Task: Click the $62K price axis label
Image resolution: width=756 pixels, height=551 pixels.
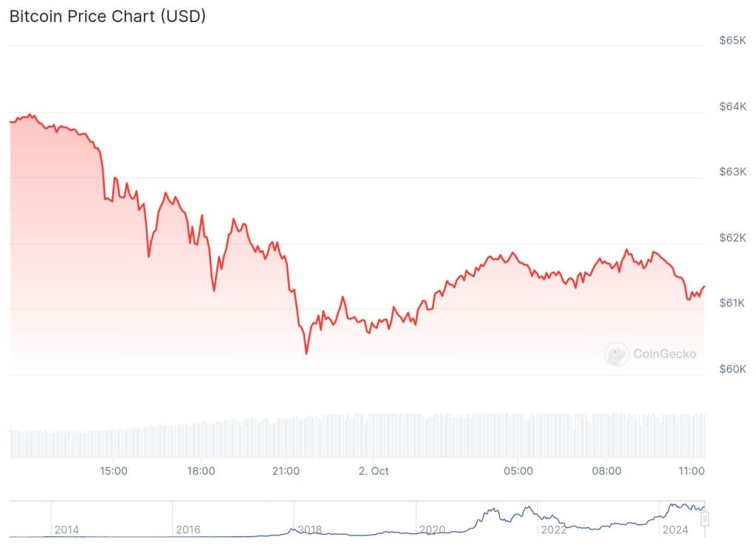Action: (x=732, y=238)
